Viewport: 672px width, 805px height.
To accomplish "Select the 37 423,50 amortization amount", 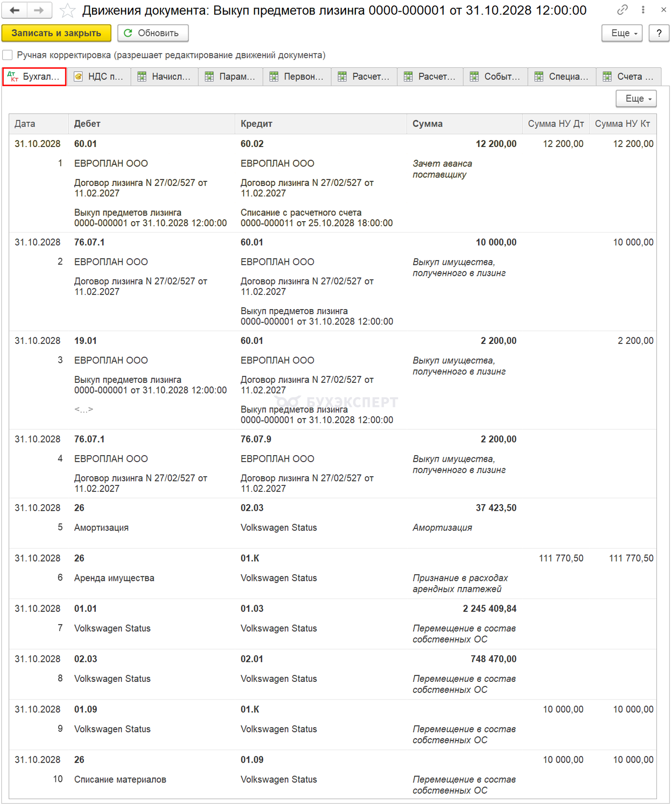I will [x=496, y=508].
